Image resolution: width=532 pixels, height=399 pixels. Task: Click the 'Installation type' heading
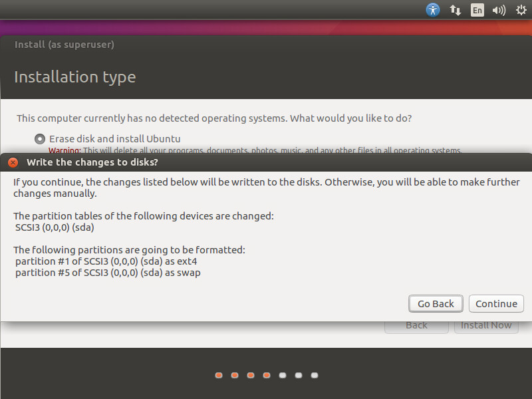pos(74,77)
